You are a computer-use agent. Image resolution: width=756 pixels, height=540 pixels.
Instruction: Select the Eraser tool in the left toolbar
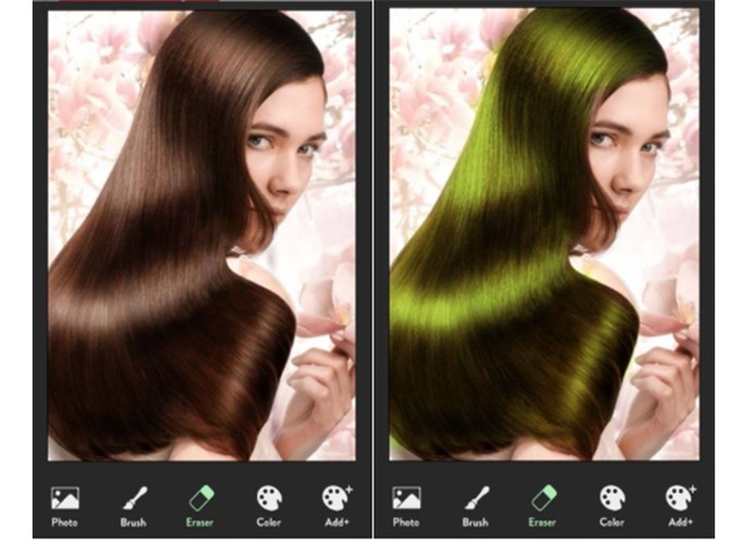tap(199, 499)
